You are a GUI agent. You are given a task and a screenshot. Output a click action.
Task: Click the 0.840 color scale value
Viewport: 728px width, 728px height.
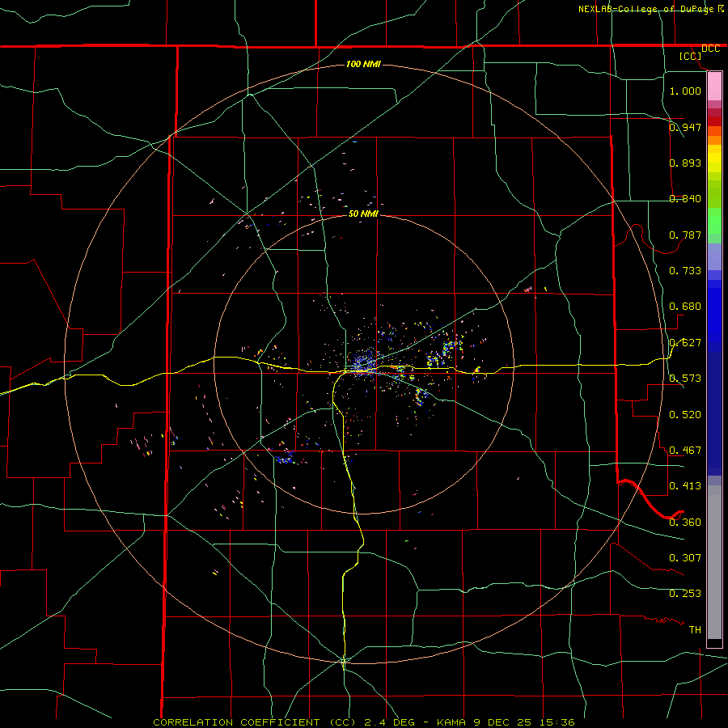685,199
